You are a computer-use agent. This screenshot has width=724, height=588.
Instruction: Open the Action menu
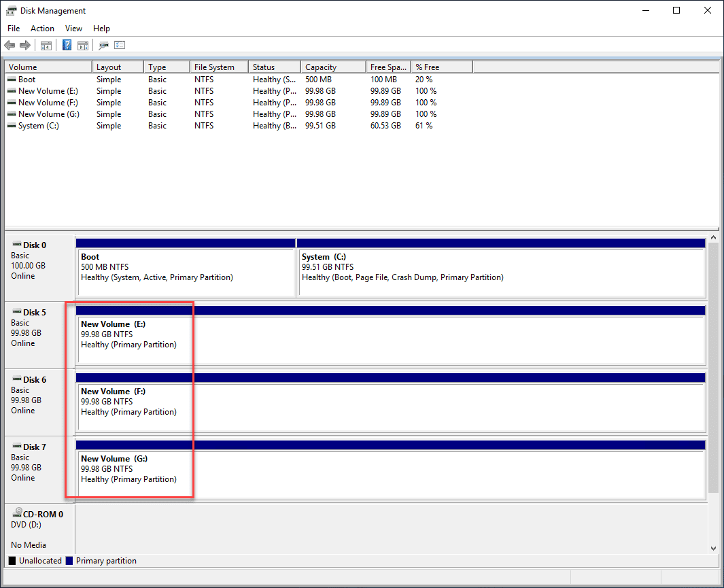[42, 29]
